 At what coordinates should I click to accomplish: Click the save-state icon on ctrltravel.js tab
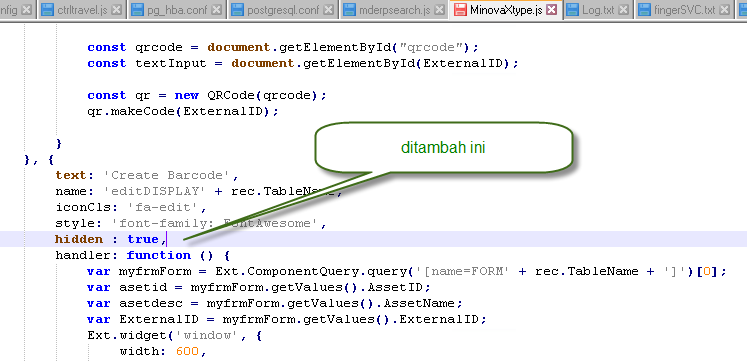click(x=48, y=10)
